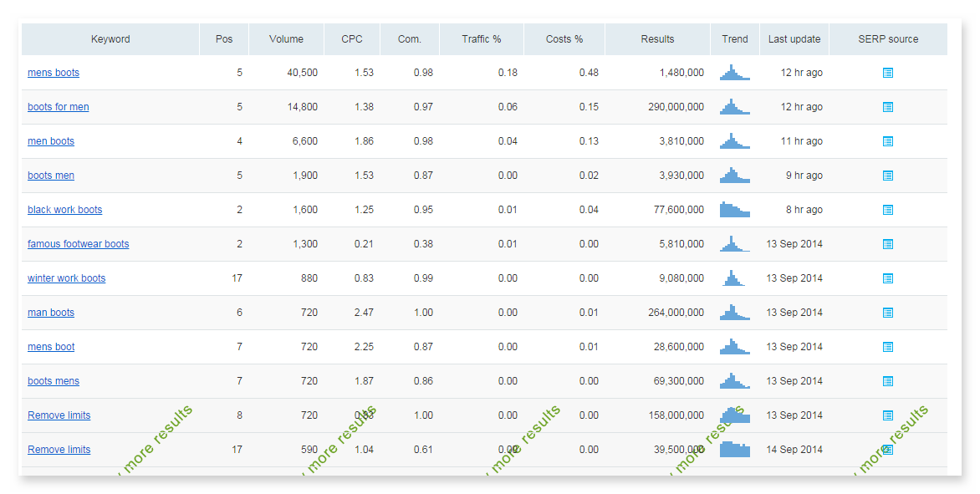Open SERP source for "mens boots"
980x494 pixels.
click(888, 73)
